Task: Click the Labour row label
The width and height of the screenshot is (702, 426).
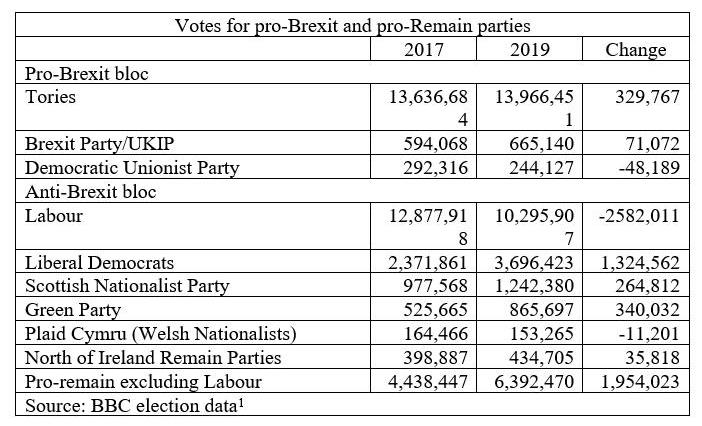Action: tap(54, 216)
